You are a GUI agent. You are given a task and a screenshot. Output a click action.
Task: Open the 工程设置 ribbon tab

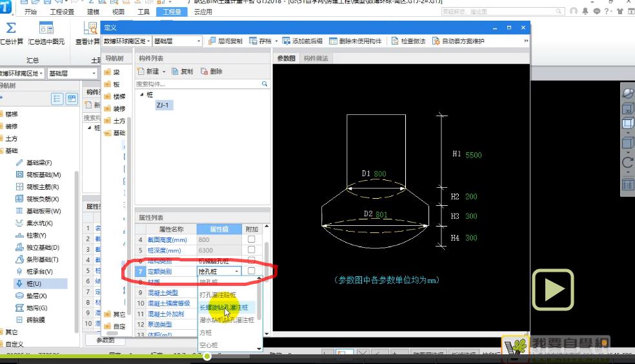pos(62,12)
